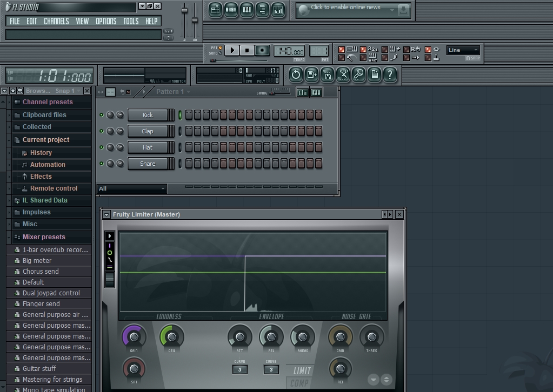Open the help question mark button
Viewport: 553px width, 392px height.
pos(390,75)
